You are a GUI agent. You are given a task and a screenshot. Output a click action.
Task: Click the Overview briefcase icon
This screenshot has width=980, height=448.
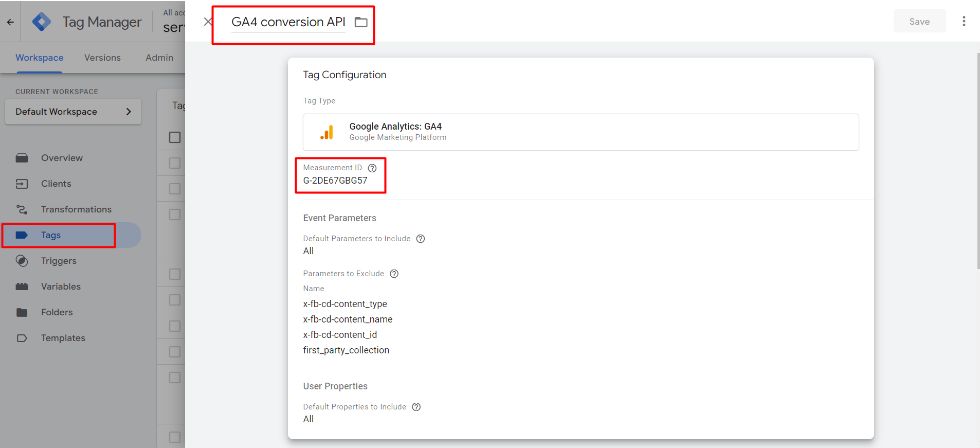point(22,158)
